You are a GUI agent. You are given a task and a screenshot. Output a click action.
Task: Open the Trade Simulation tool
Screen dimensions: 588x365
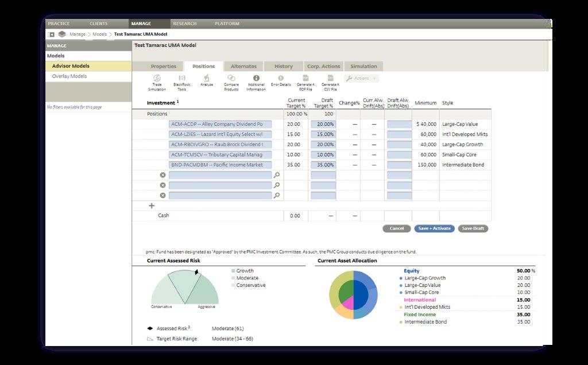pos(157,83)
